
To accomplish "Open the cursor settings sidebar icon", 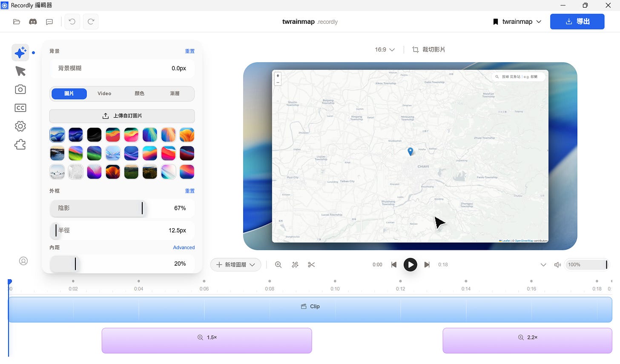I will pyautogui.click(x=20, y=71).
